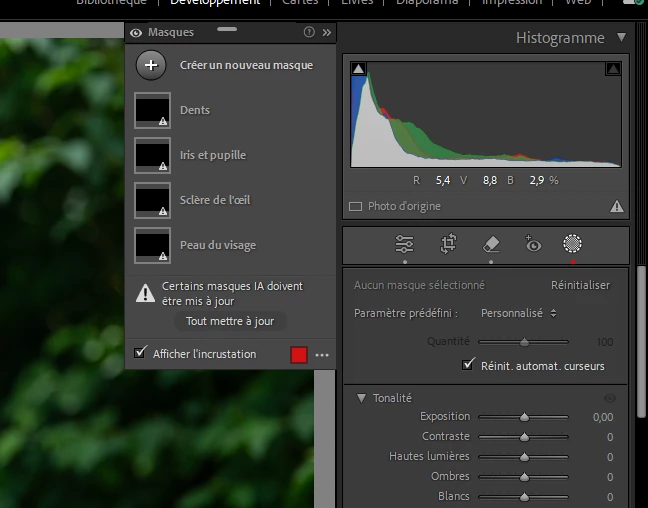Image resolution: width=648 pixels, height=508 pixels.
Task: Click the Dents mask name
Action: pos(195,110)
